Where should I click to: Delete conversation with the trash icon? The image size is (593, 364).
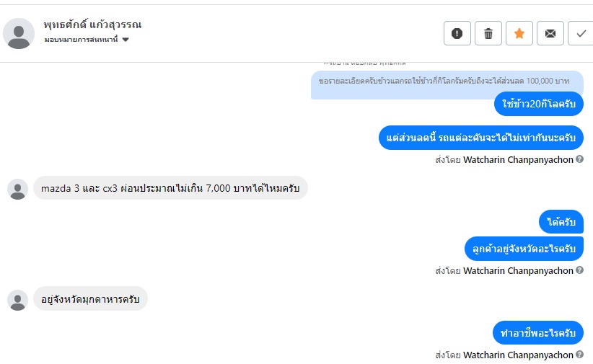(488, 33)
